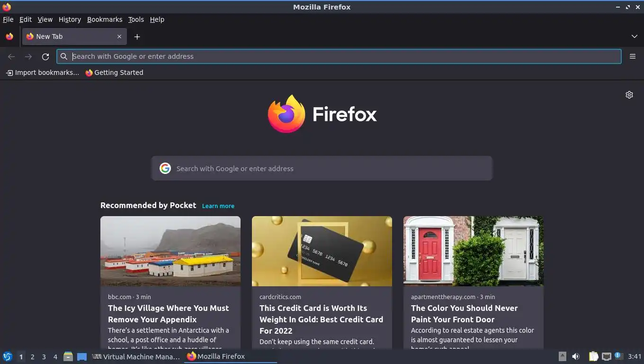This screenshot has height=364, width=644.
Task: Click the forward navigation arrow
Action: [28, 57]
